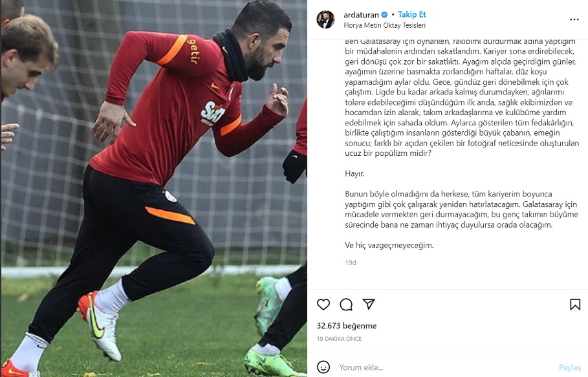Click the blue verified badge
The width and height of the screenshot is (588, 377).
coord(384,15)
